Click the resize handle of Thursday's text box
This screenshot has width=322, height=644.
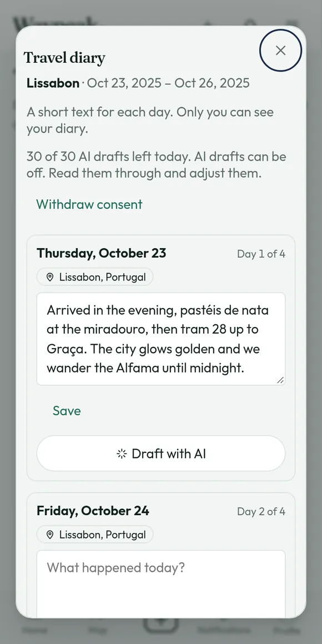click(280, 380)
